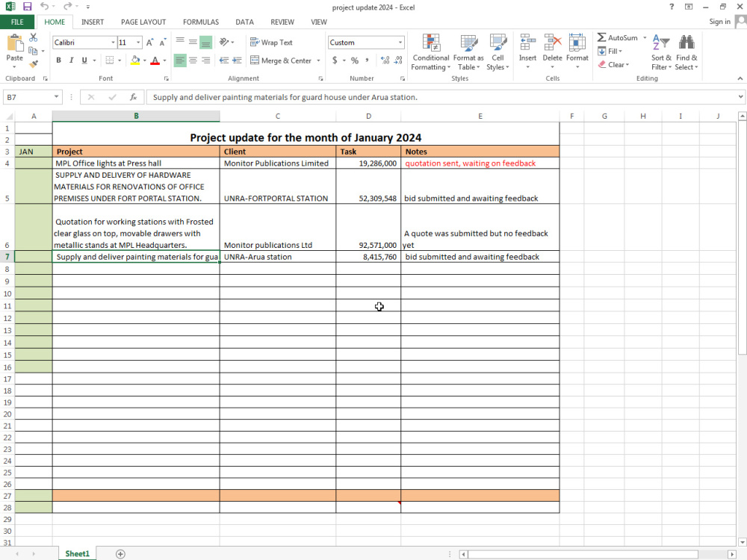Collapse the ribbon with the chevron
Image resolution: width=747 pixels, height=560 pixels.
pos(740,78)
